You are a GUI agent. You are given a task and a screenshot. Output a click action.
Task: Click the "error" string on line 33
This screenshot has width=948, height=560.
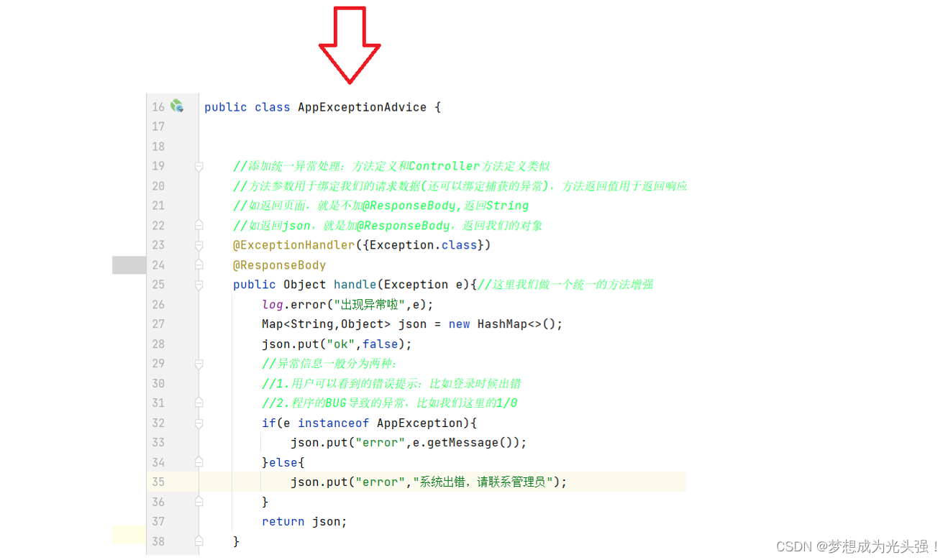[x=380, y=442]
